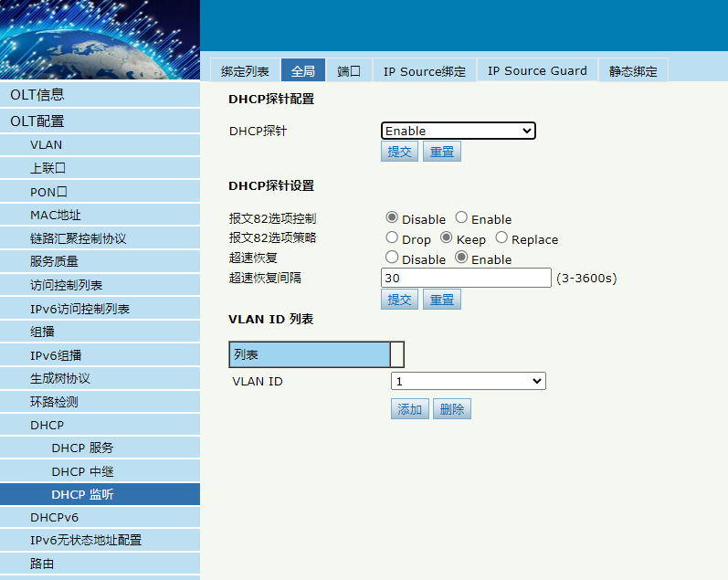Click the globe banner image

[x=100, y=39]
